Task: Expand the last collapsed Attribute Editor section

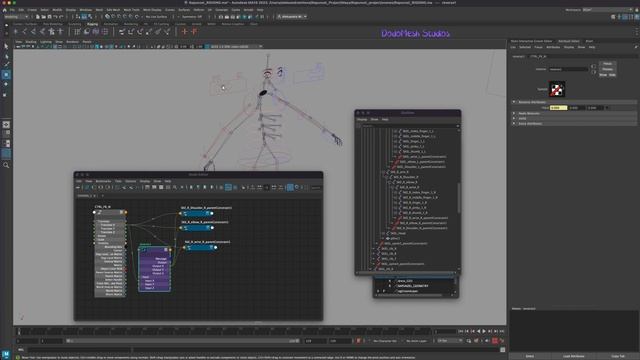Action: 514,123
